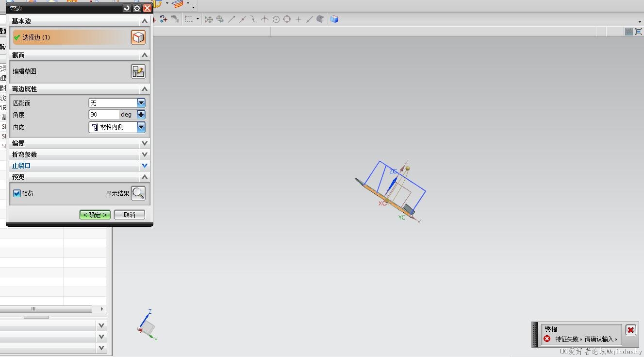The width and height of the screenshot is (644, 357).
Task: Click the 取消 cancel button
Action: [x=130, y=215]
